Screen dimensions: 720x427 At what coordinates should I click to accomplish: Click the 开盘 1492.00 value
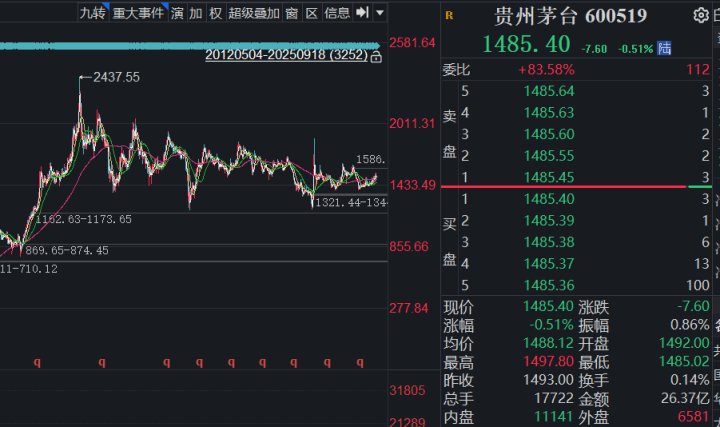pyautogui.click(x=684, y=343)
